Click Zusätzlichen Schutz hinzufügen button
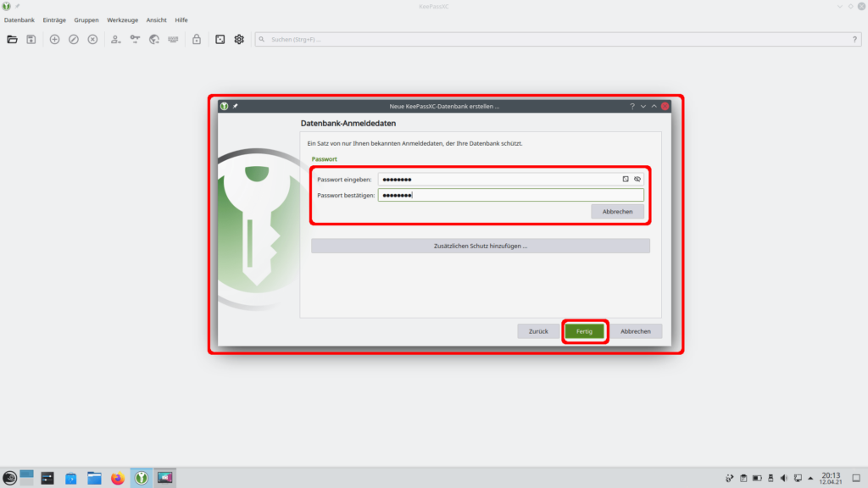 click(481, 246)
